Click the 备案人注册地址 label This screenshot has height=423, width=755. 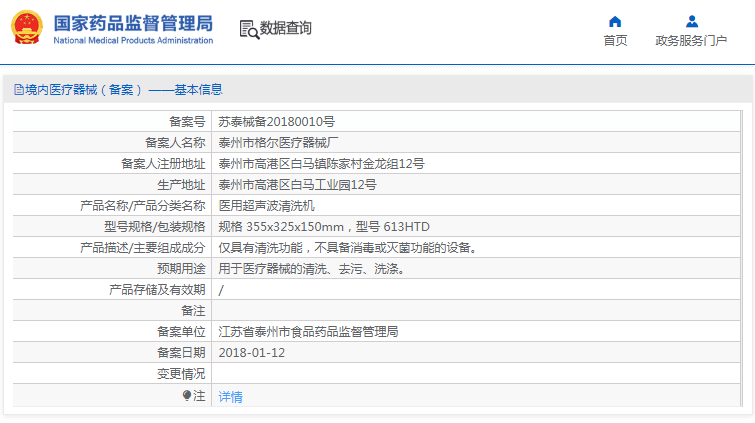click(163, 164)
